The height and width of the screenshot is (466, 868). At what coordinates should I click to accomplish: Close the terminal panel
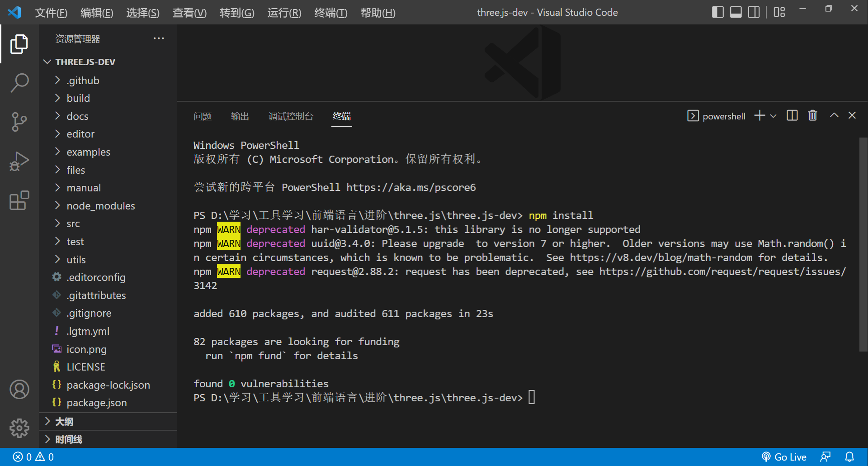(852, 116)
